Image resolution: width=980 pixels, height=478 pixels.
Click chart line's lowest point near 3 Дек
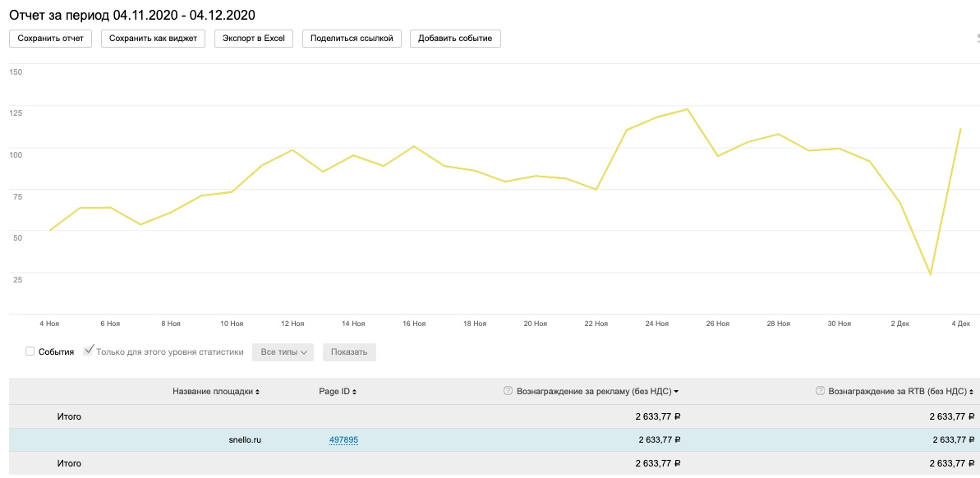click(x=930, y=274)
